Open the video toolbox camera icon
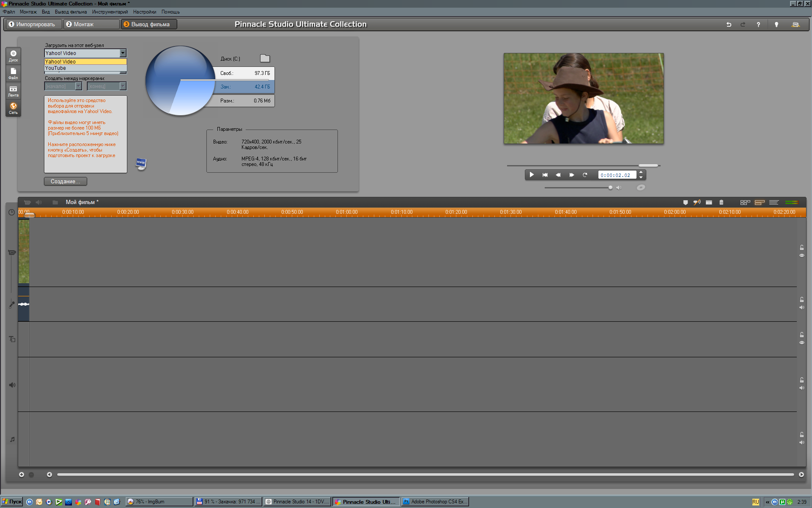 pos(27,202)
